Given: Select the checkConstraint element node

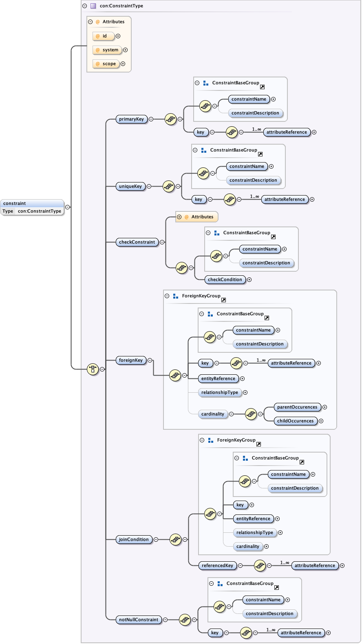Looking at the screenshot, I should pyautogui.click(x=137, y=242).
